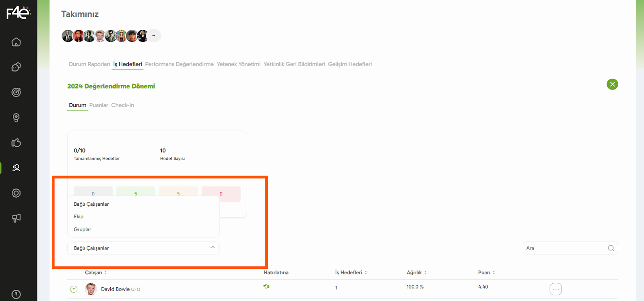
Task: Open David Bowie's more options button
Action: click(555, 289)
